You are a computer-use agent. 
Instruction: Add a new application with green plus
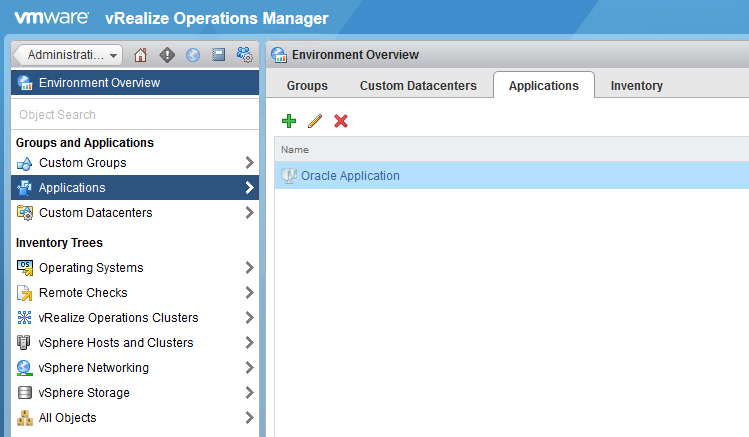289,121
